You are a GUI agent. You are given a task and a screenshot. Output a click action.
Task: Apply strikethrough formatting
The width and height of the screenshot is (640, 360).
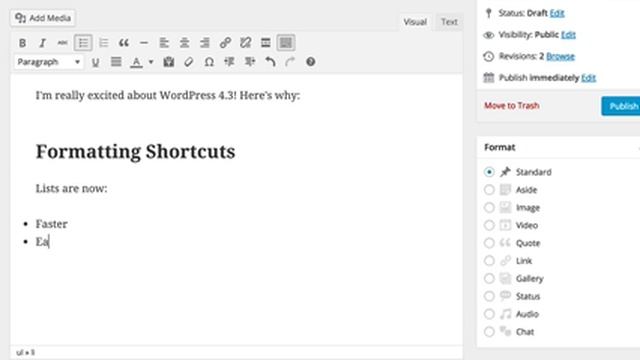pyautogui.click(x=62, y=42)
